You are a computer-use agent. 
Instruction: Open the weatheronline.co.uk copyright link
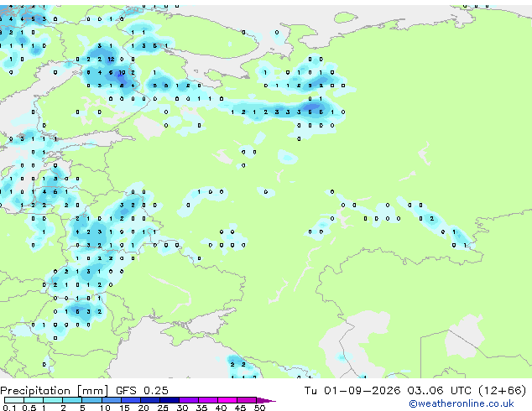tap(462, 403)
